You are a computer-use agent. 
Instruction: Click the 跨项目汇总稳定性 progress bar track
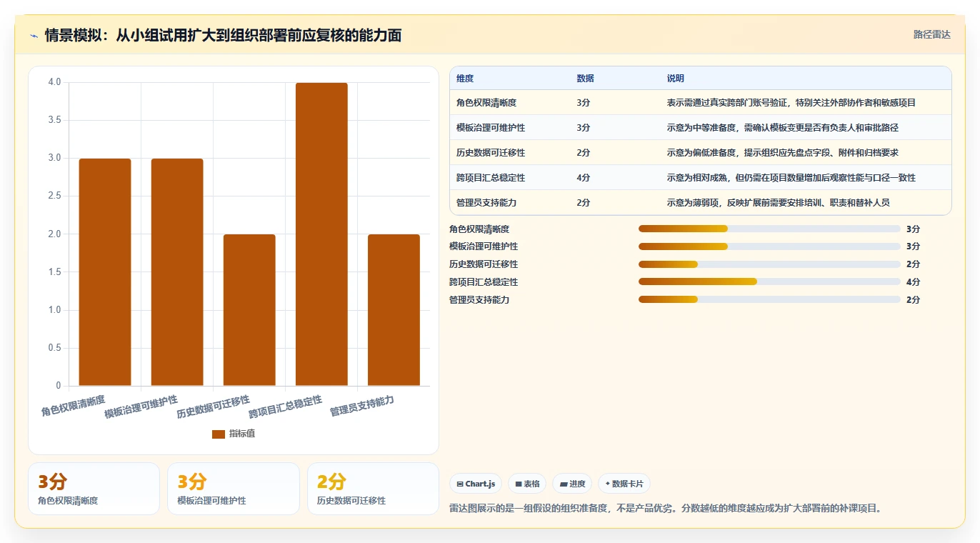769,282
